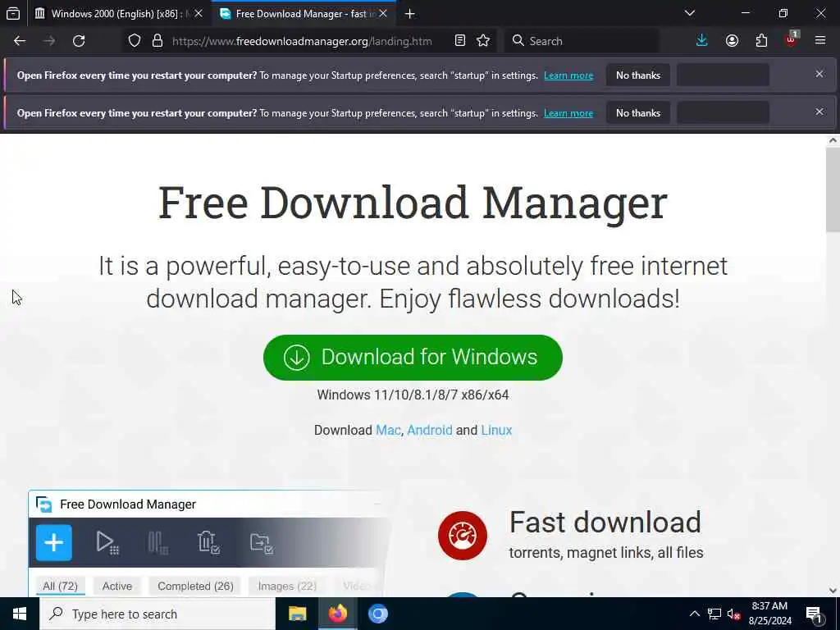The width and height of the screenshot is (840, 630).
Task: Toggle reader view icon in address bar
Action: point(459,41)
